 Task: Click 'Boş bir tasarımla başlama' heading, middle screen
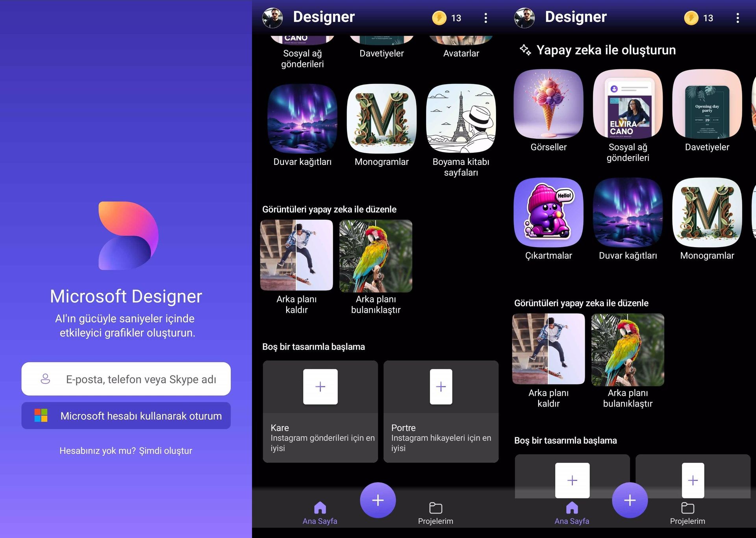pyautogui.click(x=313, y=347)
